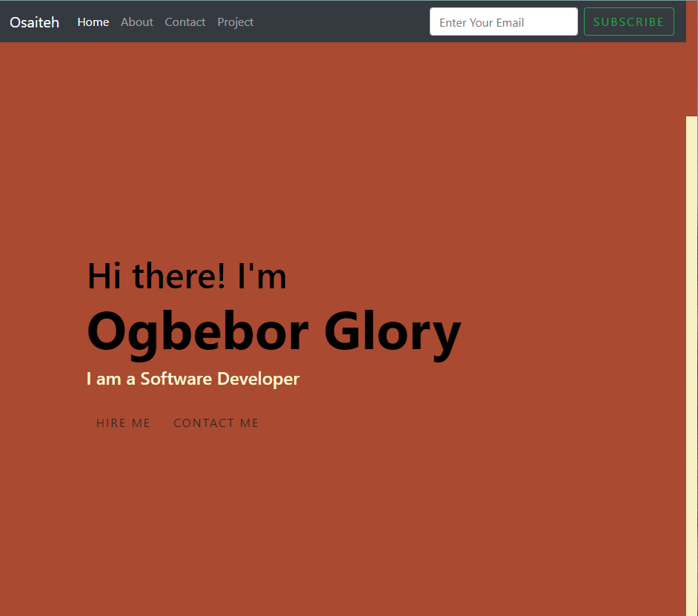
Task: Click the Osaiteh brand logo
Action: point(34,22)
